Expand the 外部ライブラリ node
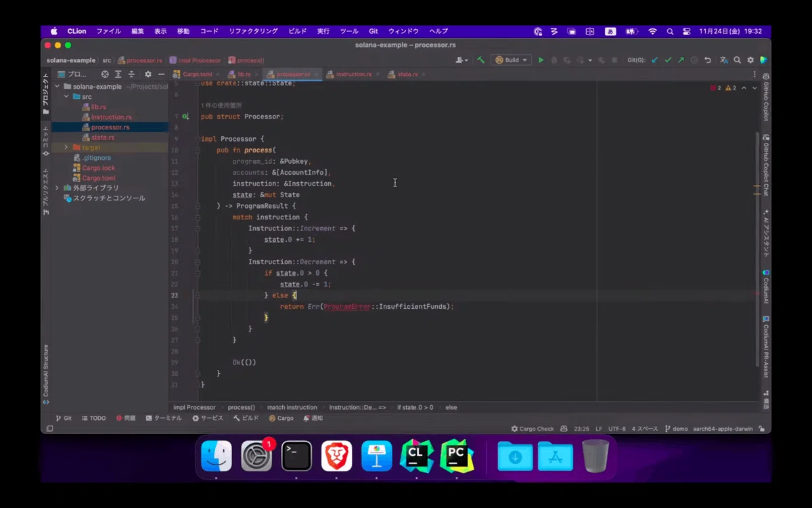 coord(57,188)
